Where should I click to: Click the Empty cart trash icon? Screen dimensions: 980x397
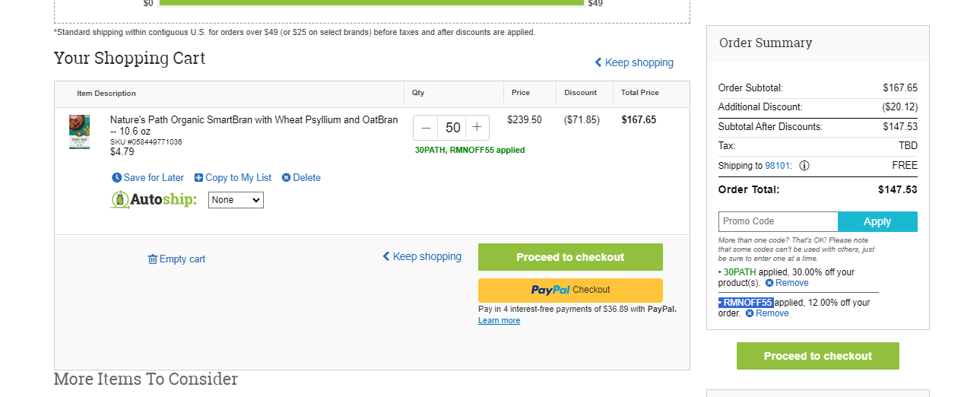pyautogui.click(x=152, y=259)
